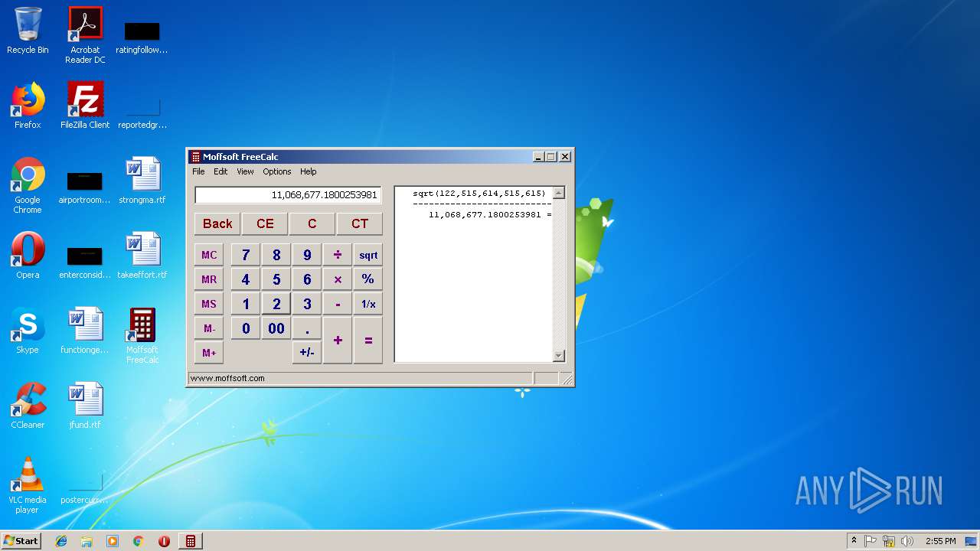980x551 pixels.
Task: Click the Back button
Action: (x=217, y=223)
